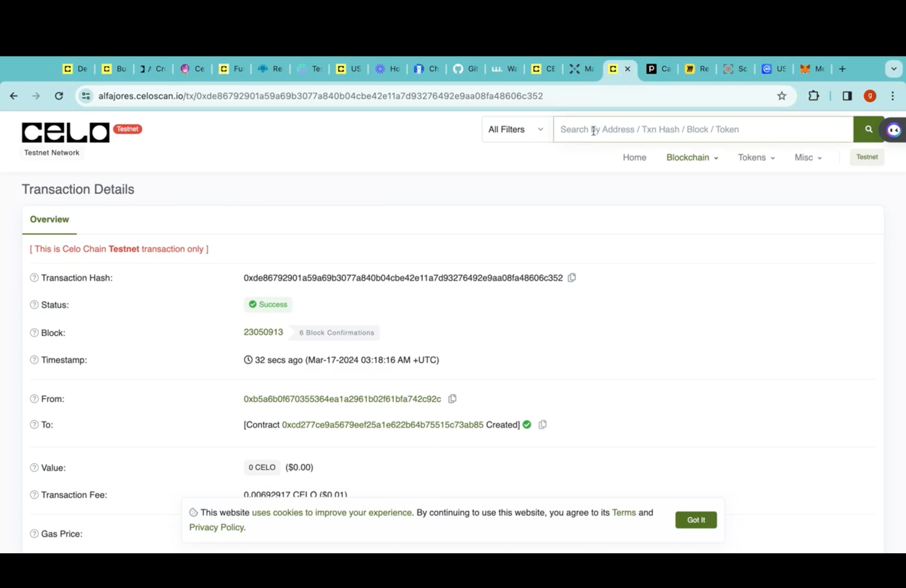The width and height of the screenshot is (906, 588).
Task: Click the Transaction Fee help icon
Action: pyautogui.click(x=34, y=494)
